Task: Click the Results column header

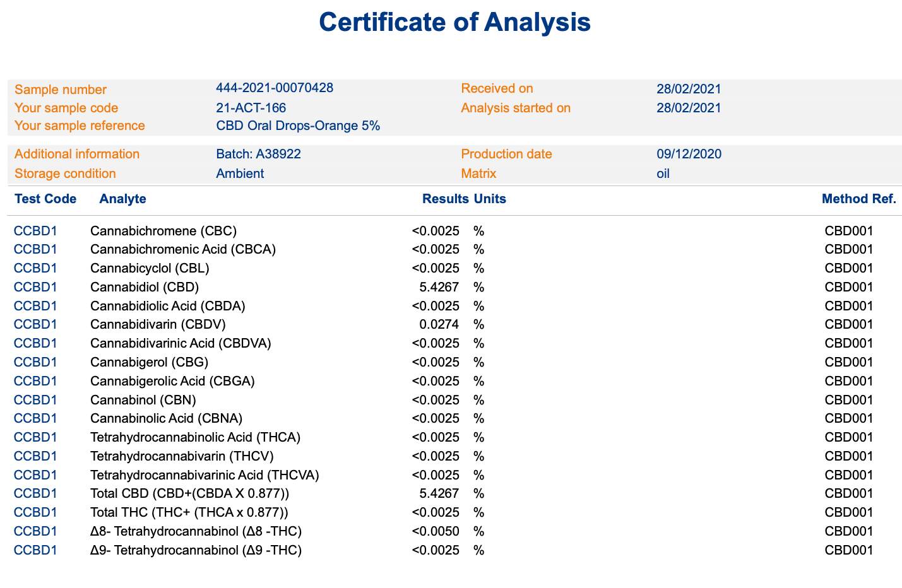Action: click(445, 199)
